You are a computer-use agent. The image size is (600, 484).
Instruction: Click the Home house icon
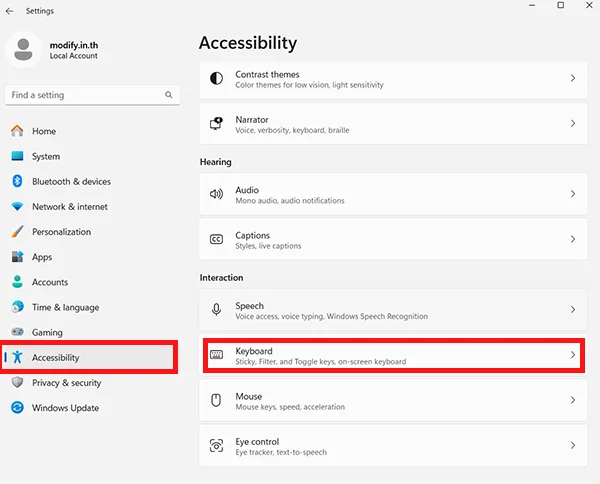click(x=17, y=131)
